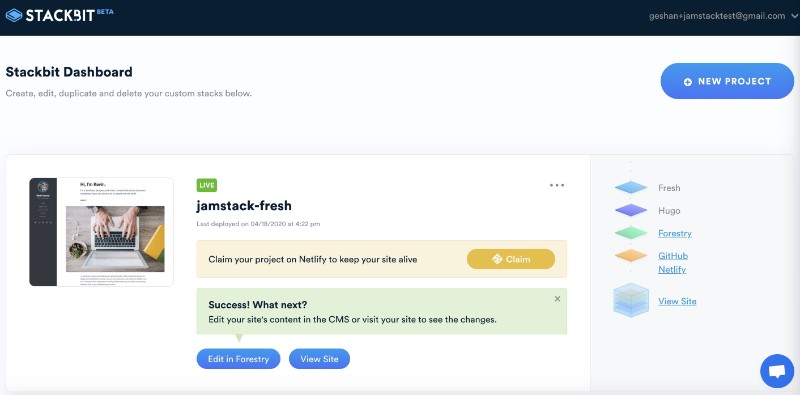
Task: Click the green Forestry layer icon
Action: [x=631, y=233]
